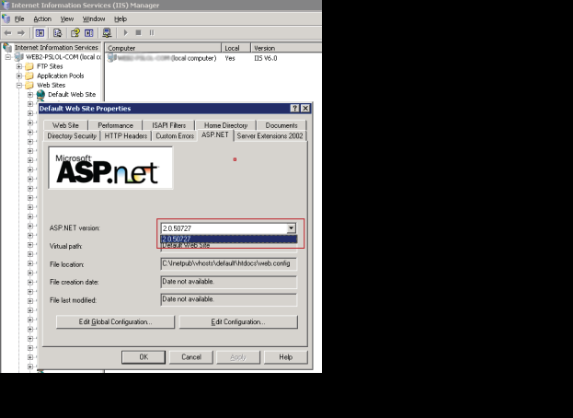Sort by the Computer column header
Viewport: 573px width, 418px height.
(x=163, y=48)
